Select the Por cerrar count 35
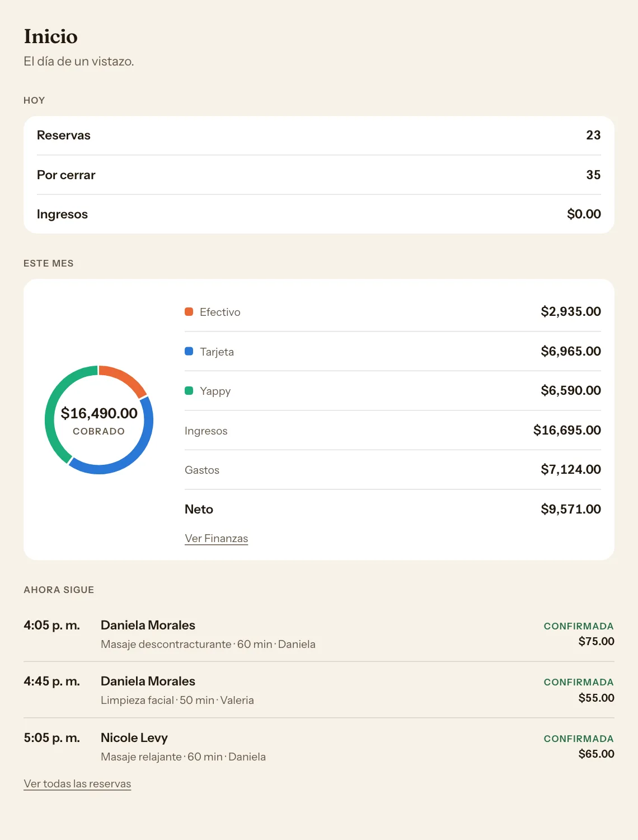This screenshot has width=638, height=840. [x=593, y=175]
